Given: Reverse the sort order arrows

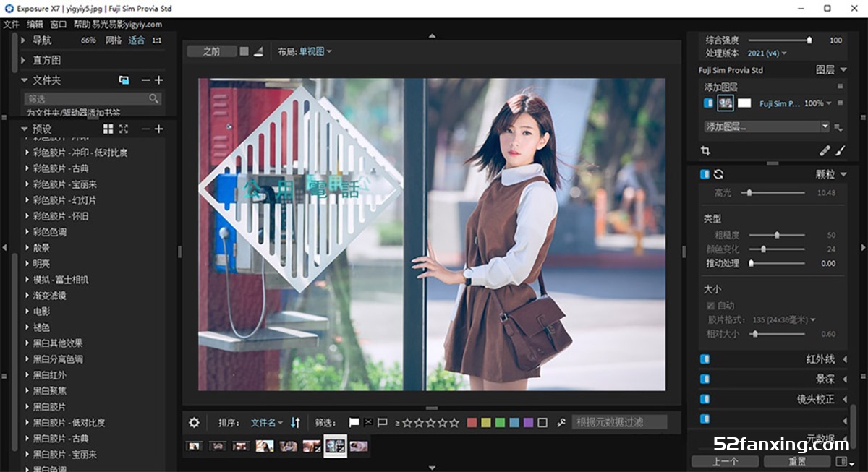Looking at the screenshot, I should [295, 423].
